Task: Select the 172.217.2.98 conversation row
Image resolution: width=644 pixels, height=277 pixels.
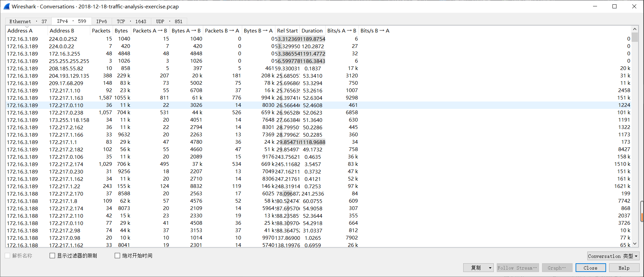Action: [x=319, y=230]
